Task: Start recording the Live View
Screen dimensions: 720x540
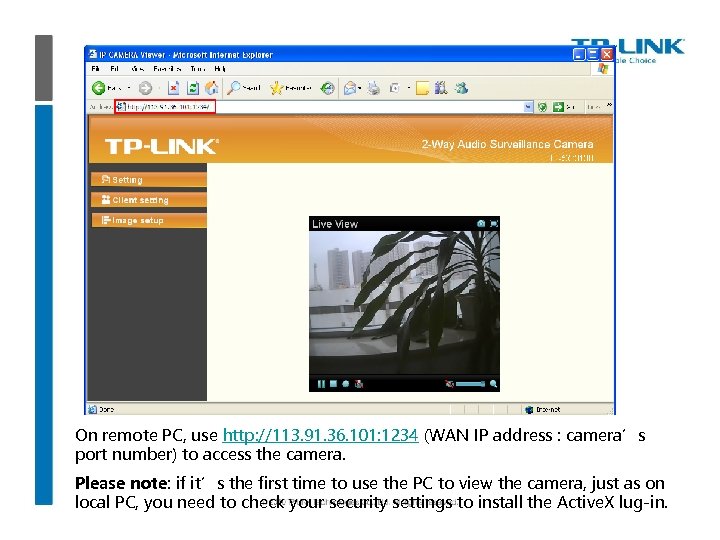Action: click(x=345, y=384)
